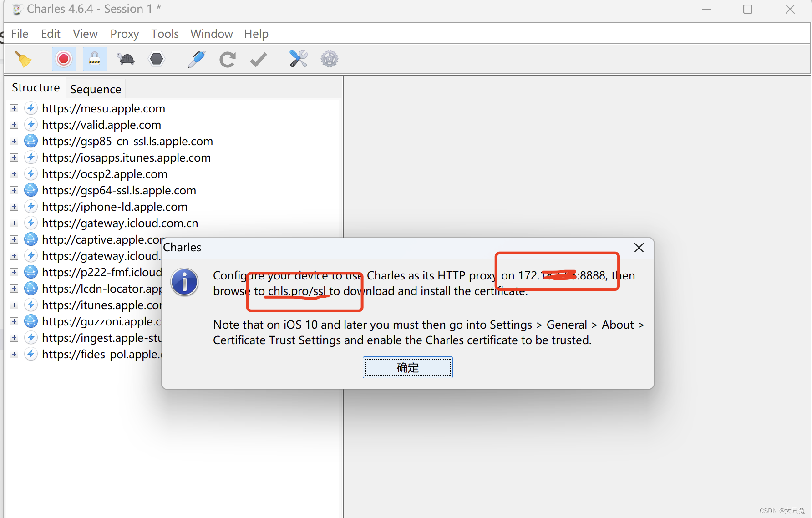Image resolution: width=812 pixels, height=518 pixels.
Task: Open the View menu
Action: tap(85, 34)
